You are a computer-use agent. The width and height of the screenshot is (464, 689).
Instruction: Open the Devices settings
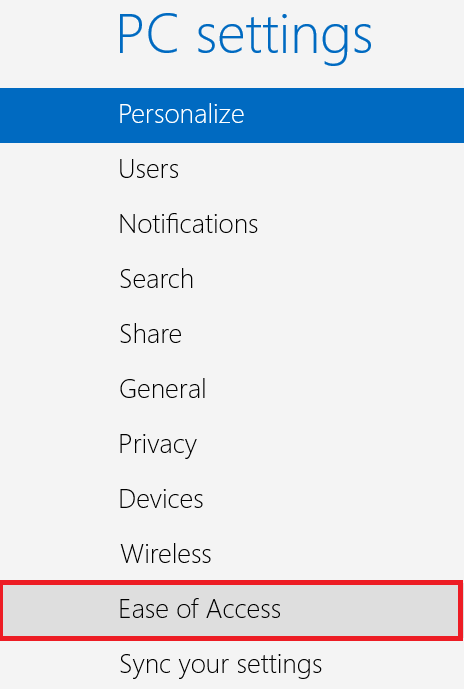[x=232, y=499]
